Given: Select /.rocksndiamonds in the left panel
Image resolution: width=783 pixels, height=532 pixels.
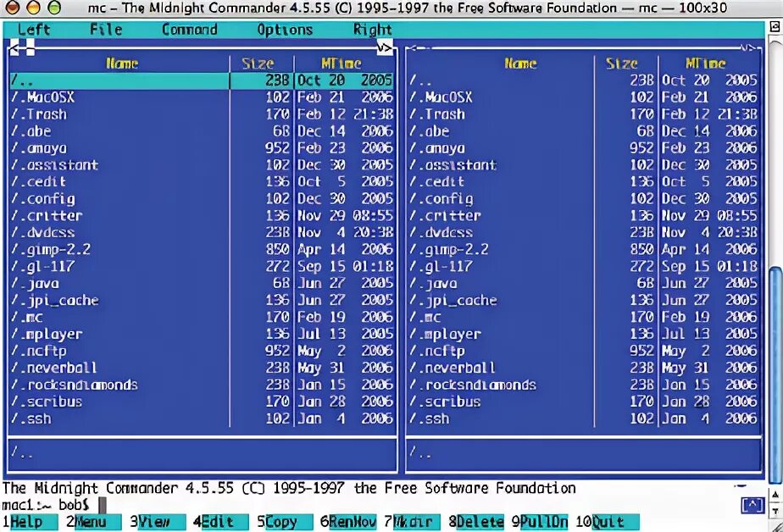Looking at the screenshot, I should click(202, 385).
